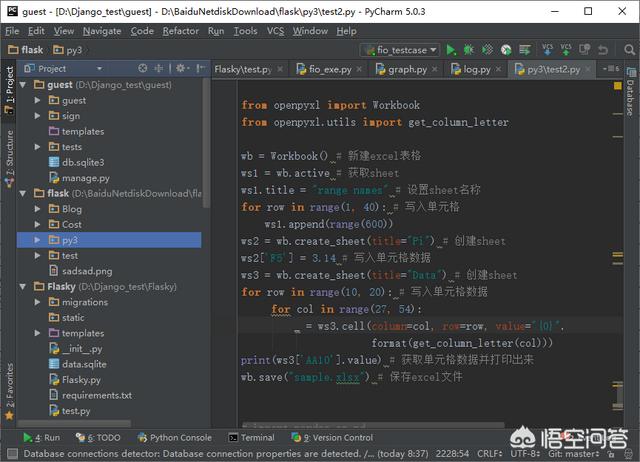Hide the Project panel with pin icon

coord(200,69)
